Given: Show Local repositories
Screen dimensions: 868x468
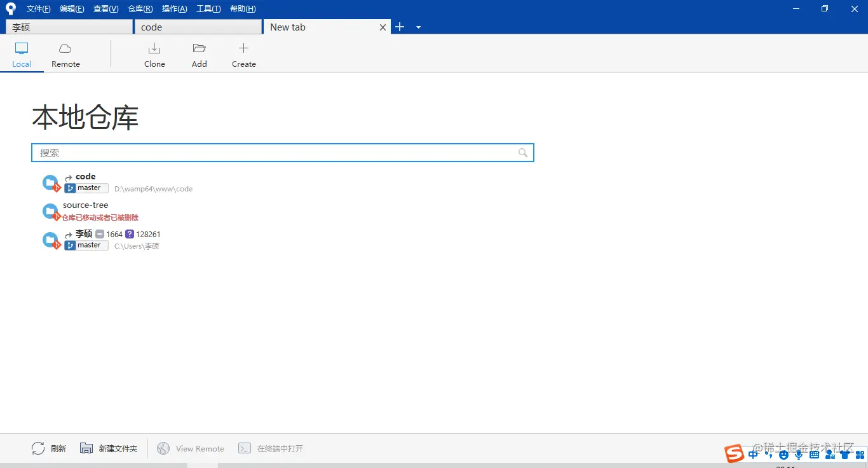Looking at the screenshot, I should 22,55.
